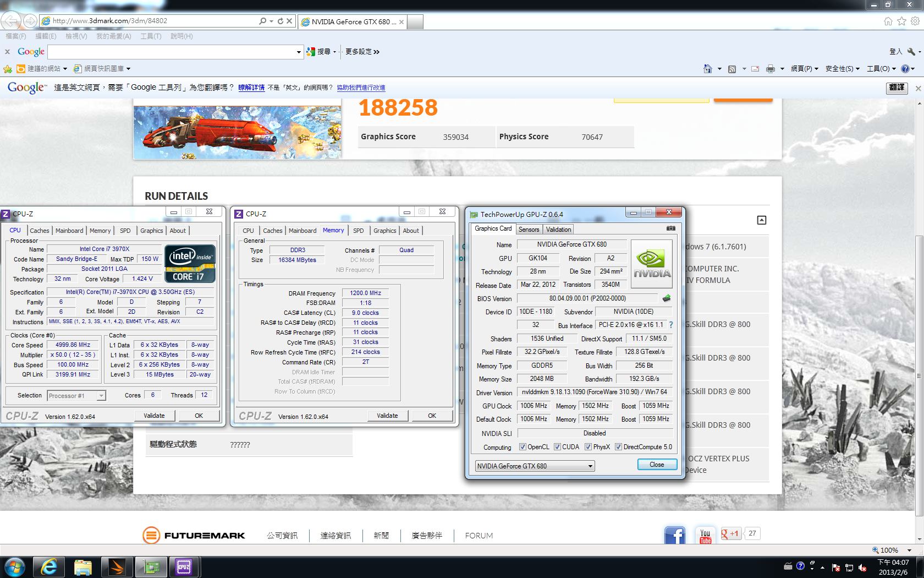Open Internet Explorer from the taskbar
Image resolution: width=924 pixels, height=578 pixels.
49,567
